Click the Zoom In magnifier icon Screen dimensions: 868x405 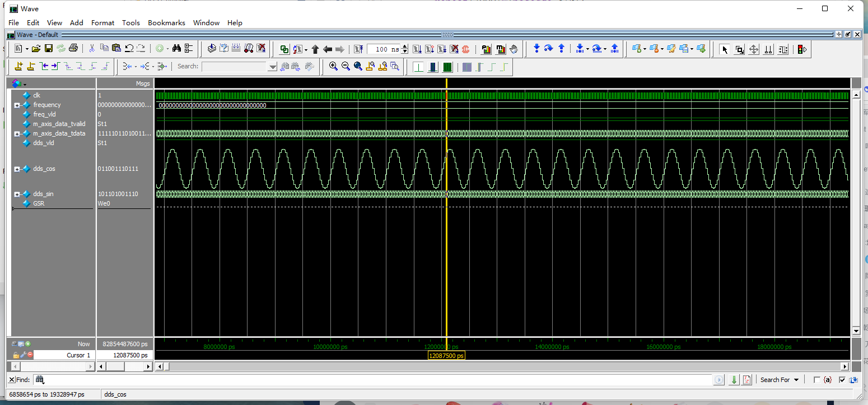[333, 66]
